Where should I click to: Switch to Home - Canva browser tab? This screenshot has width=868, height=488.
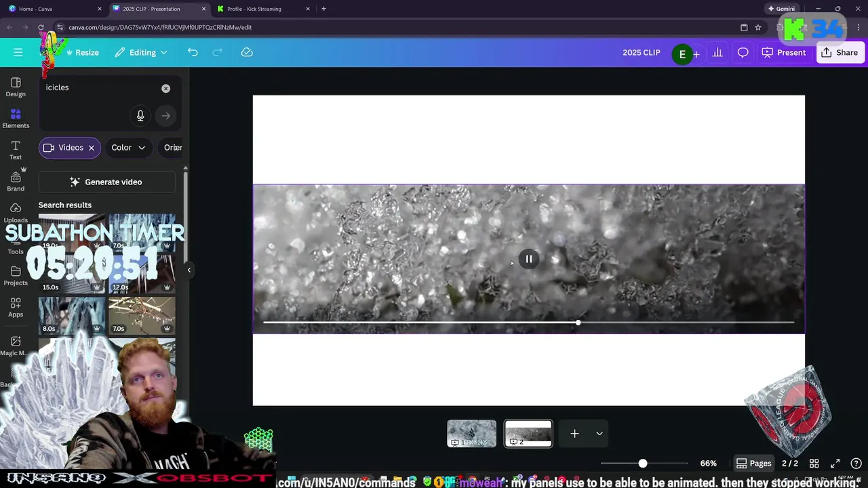pos(53,9)
